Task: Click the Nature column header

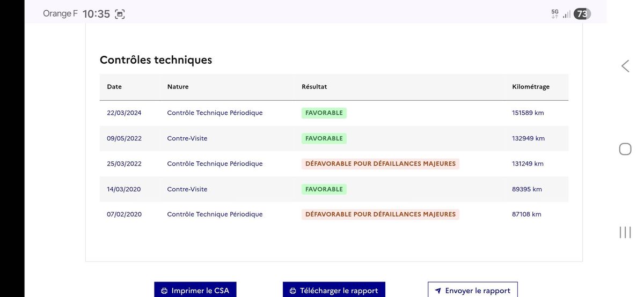Action: pos(178,87)
